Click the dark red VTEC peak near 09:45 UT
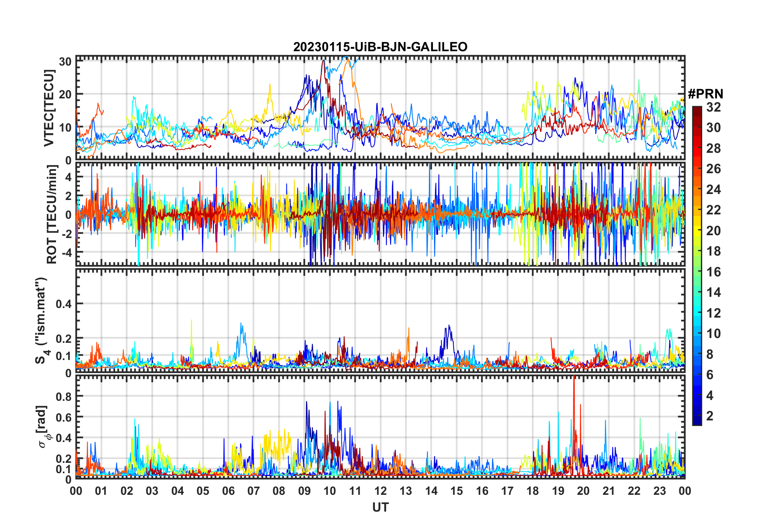761x532 pixels. pyautogui.click(x=323, y=61)
